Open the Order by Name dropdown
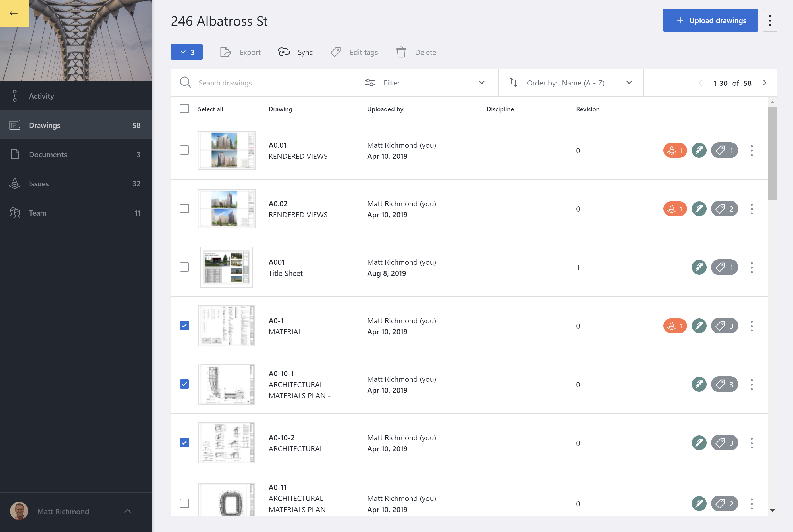793x532 pixels. click(x=571, y=83)
